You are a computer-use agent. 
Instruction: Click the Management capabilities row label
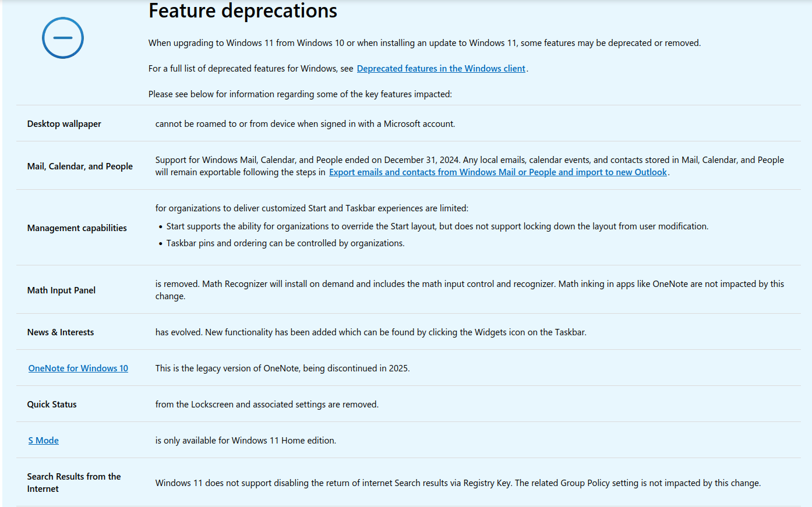click(x=77, y=228)
